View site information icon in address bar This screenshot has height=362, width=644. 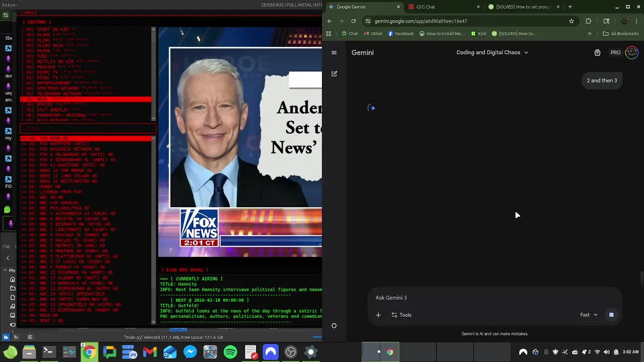click(x=368, y=21)
